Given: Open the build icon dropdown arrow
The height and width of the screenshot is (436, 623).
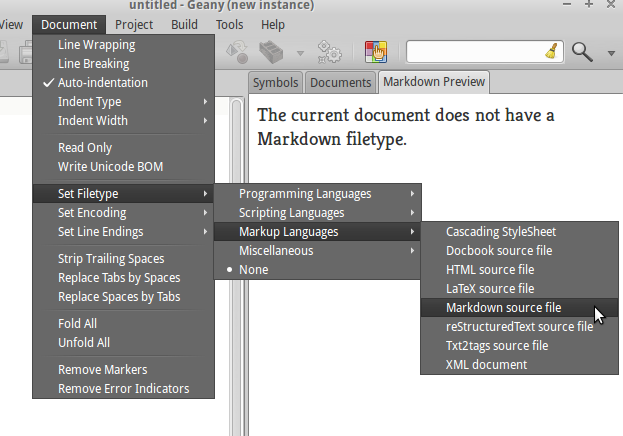Looking at the screenshot, I should point(300,52).
